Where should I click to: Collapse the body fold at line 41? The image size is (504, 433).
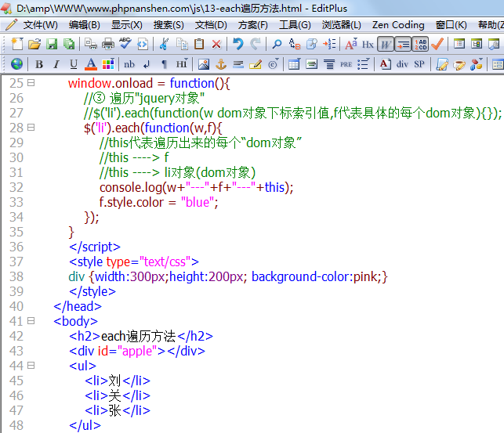(x=31, y=321)
